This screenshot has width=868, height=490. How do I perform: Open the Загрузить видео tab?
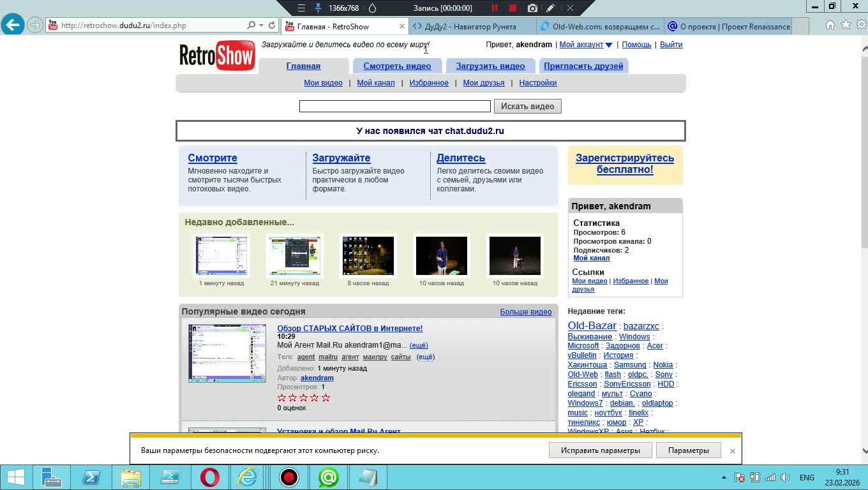(490, 66)
